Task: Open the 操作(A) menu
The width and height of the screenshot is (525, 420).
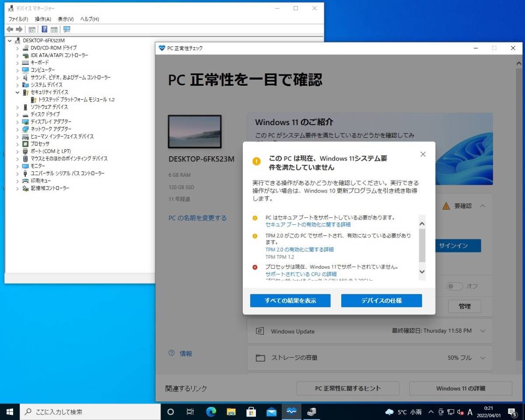Action: click(x=42, y=19)
